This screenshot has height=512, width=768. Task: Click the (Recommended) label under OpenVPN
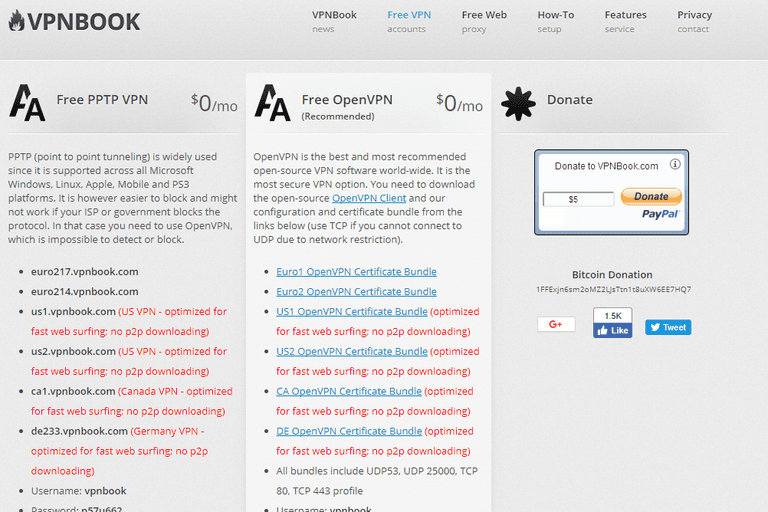click(x=338, y=117)
